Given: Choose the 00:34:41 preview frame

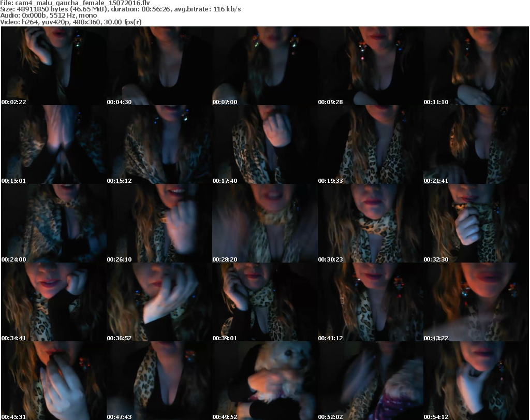Looking at the screenshot, I should coord(54,302).
